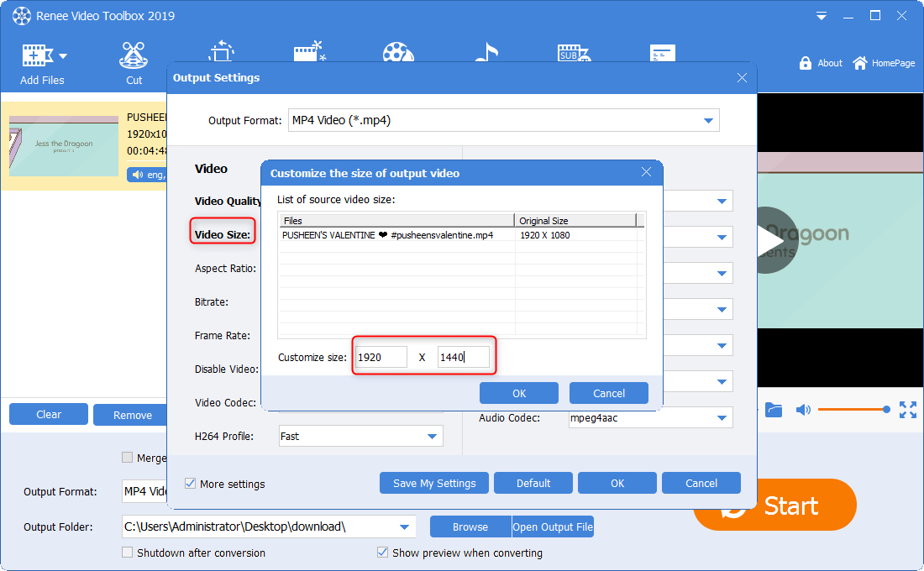Enter fullscreen preview mode
The image size is (924, 571).
coord(907,410)
